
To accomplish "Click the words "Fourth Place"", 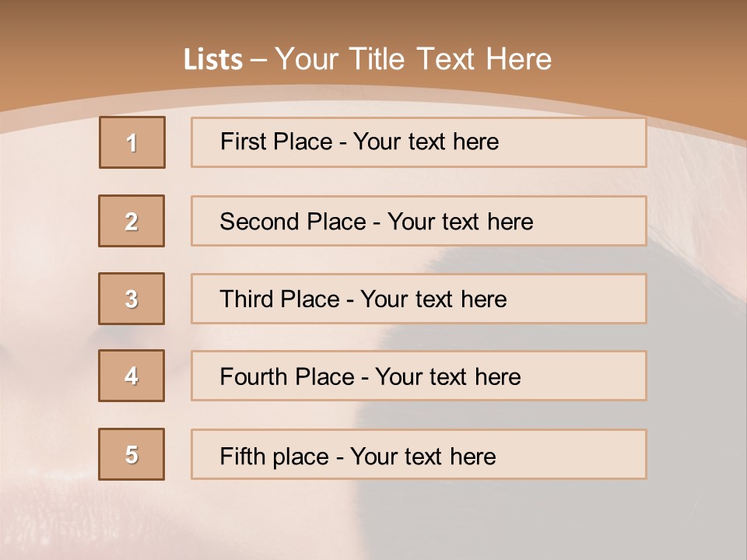I will pyautogui.click(x=287, y=377).
